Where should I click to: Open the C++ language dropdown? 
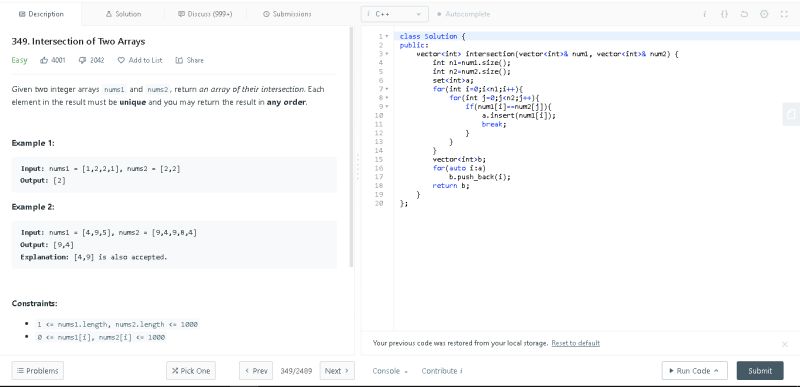(394, 14)
